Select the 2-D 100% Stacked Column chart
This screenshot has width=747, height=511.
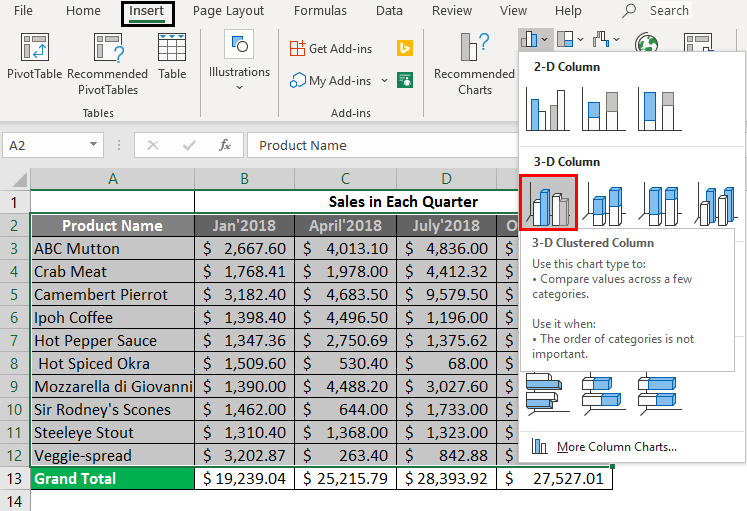pyautogui.click(x=659, y=109)
